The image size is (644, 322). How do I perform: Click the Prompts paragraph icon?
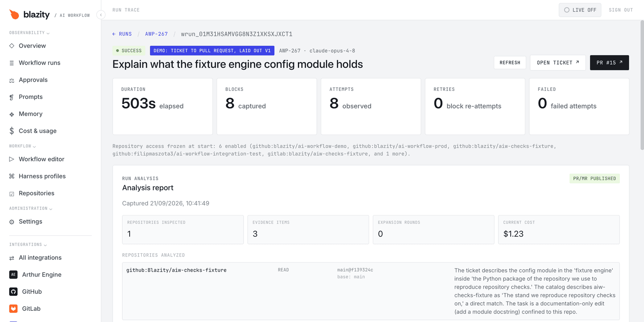tap(12, 97)
